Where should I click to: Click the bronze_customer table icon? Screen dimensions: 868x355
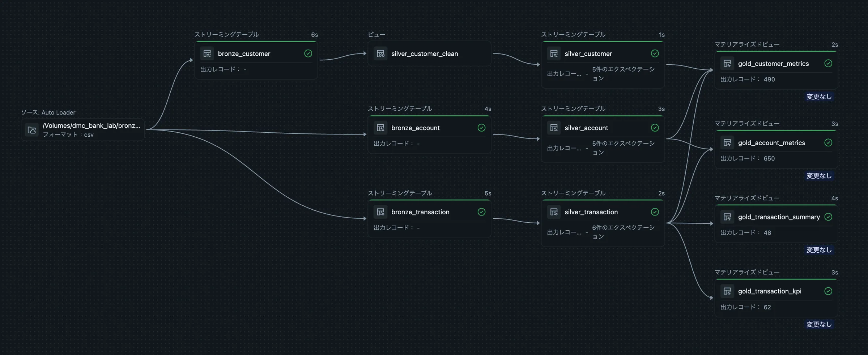[207, 54]
